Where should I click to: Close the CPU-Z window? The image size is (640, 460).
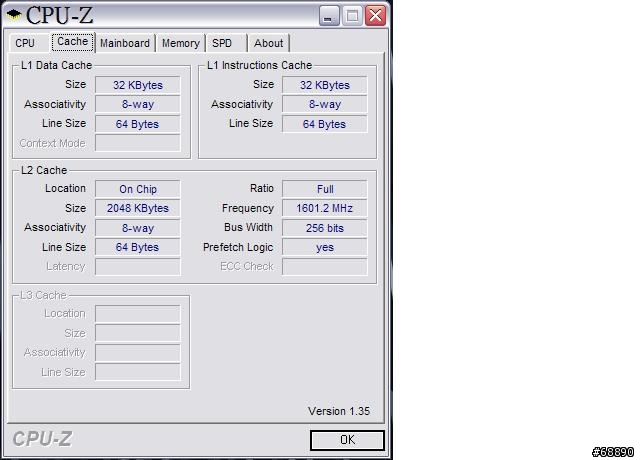(375, 16)
